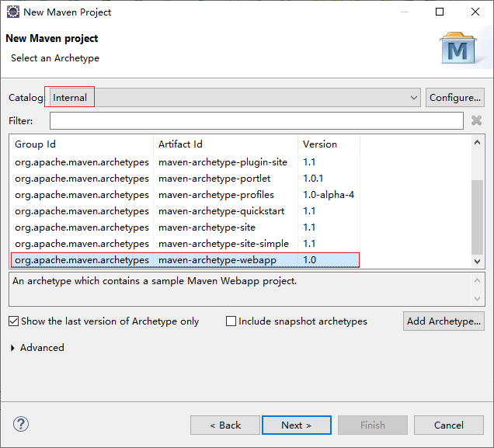The height and width of the screenshot is (448, 494).
Task: Sort by Version column header
Action: click(329, 144)
